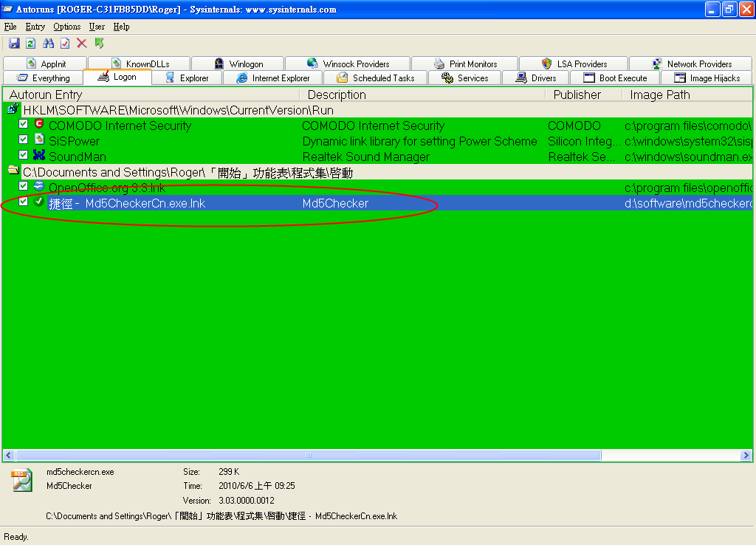Sort by the Image Path column header
Screen dimensions: 756x545
pyautogui.click(x=687, y=95)
